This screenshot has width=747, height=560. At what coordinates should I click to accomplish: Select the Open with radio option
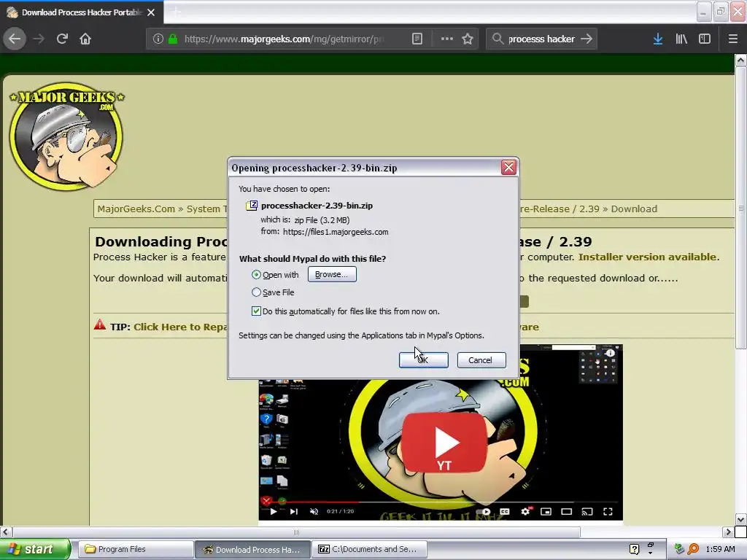coord(256,275)
